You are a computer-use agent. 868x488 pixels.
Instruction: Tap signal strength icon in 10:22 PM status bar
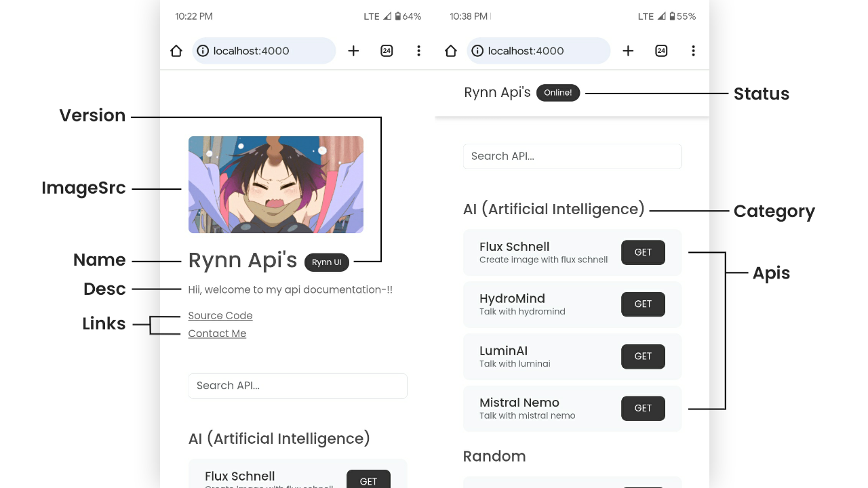click(387, 16)
